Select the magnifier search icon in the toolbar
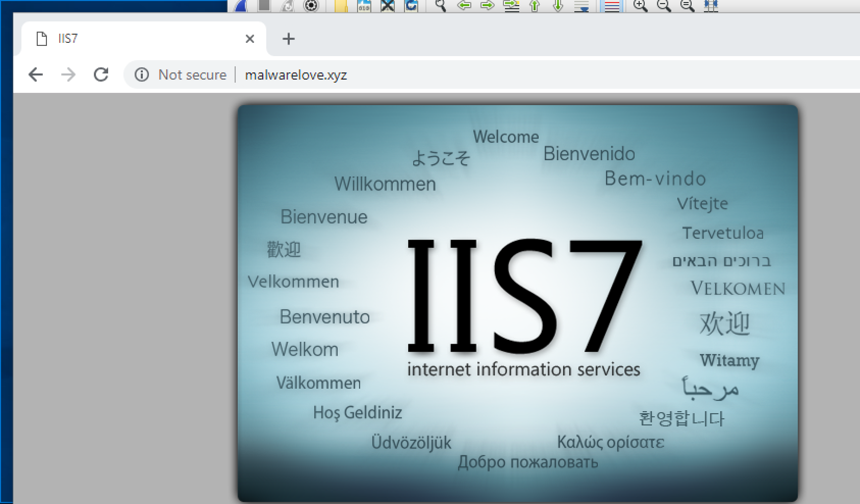The image size is (860, 504). 439,6
